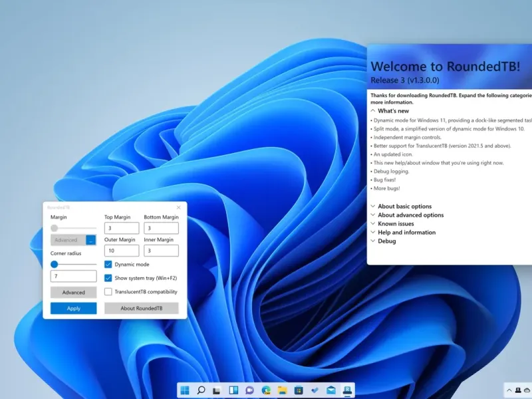Open About RoundedTB window
Screen dimensions: 532x399
(x=142, y=308)
